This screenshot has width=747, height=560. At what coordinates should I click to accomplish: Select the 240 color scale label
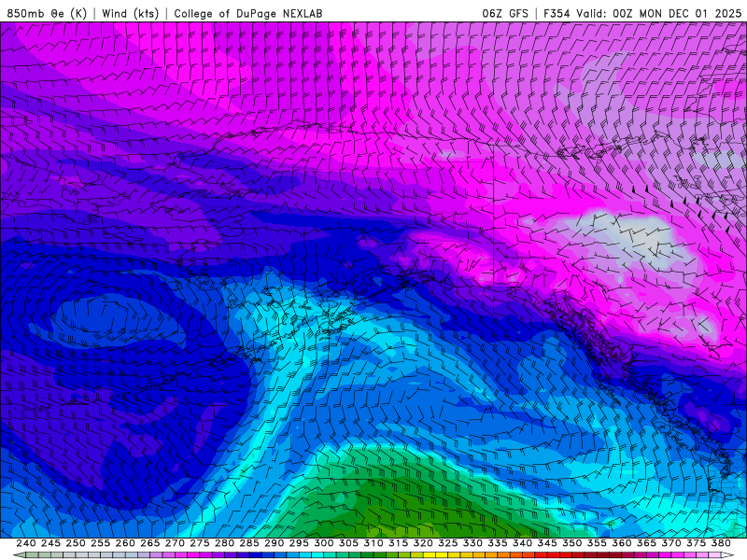tap(26, 543)
